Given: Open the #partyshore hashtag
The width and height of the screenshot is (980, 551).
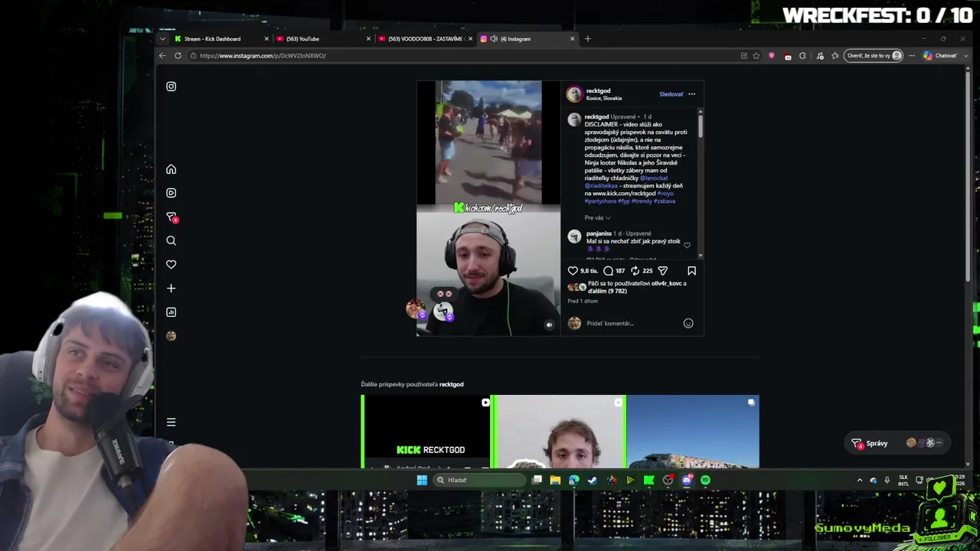Looking at the screenshot, I should [x=600, y=201].
